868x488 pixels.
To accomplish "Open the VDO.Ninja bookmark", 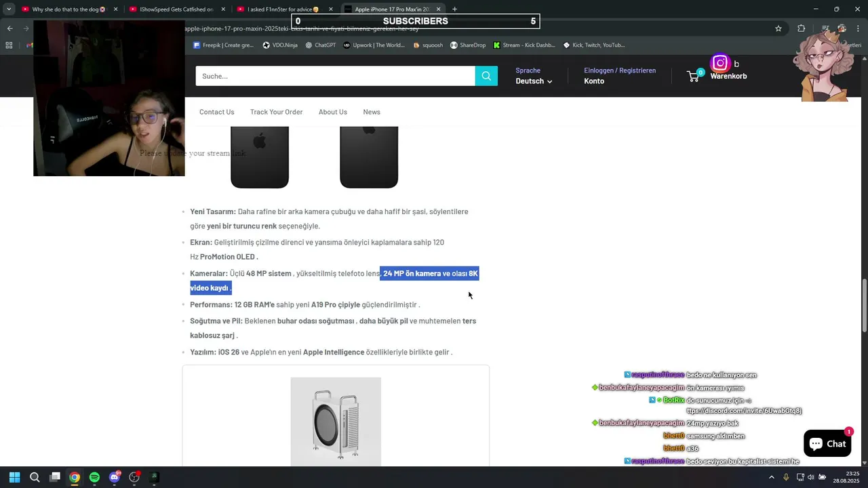I will click(280, 45).
